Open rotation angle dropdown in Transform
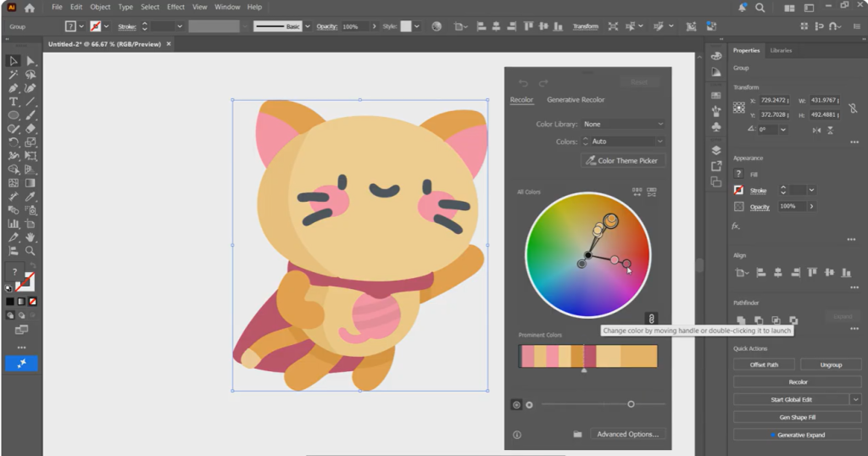This screenshot has height=456, width=868. 782,130
